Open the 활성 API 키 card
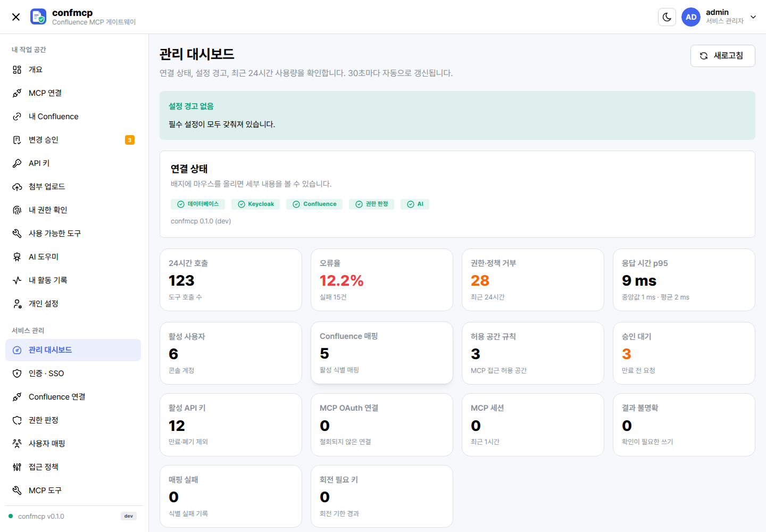The height and width of the screenshot is (532, 766). pos(231,425)
